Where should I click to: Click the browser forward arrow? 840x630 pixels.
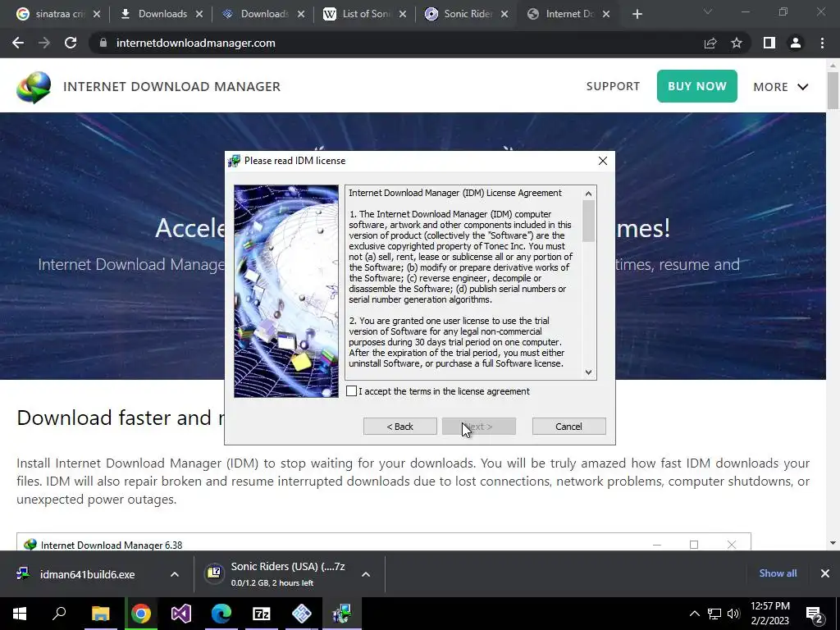point(44,43)
